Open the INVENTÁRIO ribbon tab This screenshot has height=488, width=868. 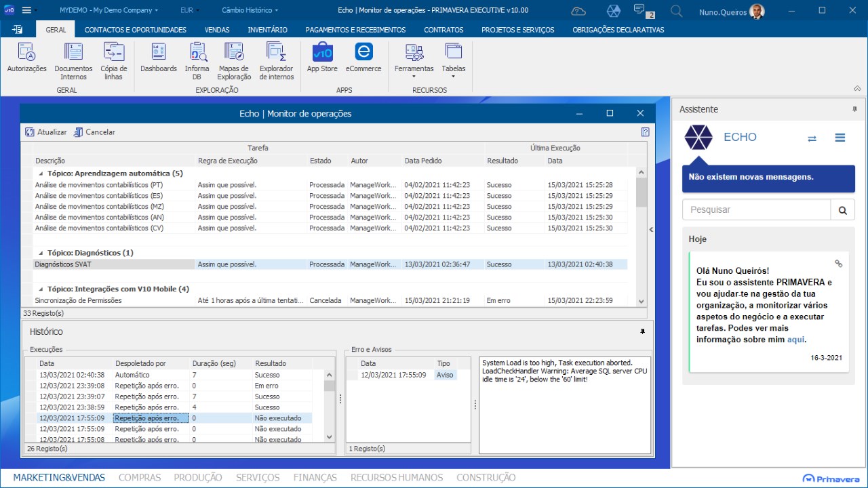267,30
